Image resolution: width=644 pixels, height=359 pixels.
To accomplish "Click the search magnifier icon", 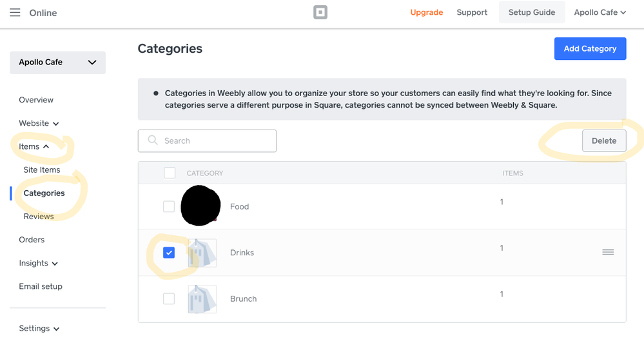I will (x=153, y=141).
